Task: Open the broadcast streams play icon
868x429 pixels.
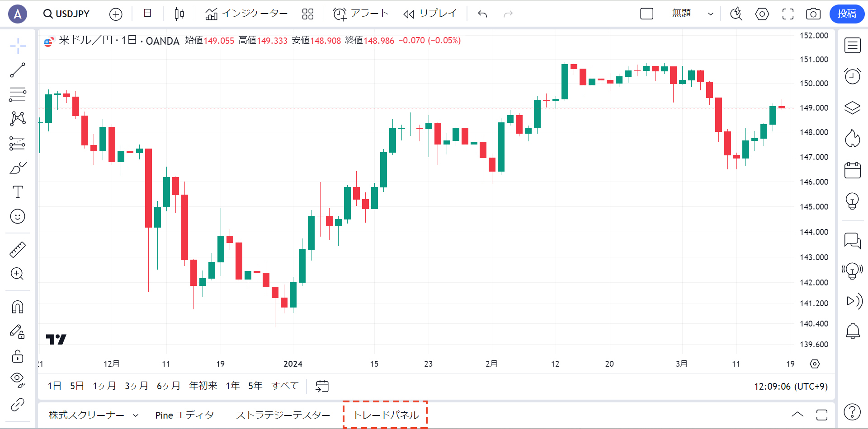Action: click(x=854, y=301)
